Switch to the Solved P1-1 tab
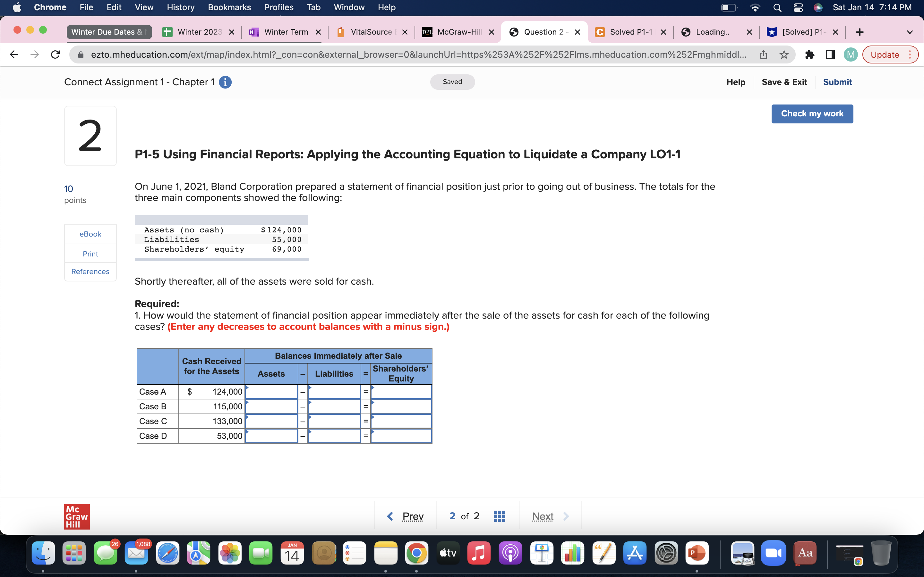This screenshot has width=924, height=577. point(630,32)
